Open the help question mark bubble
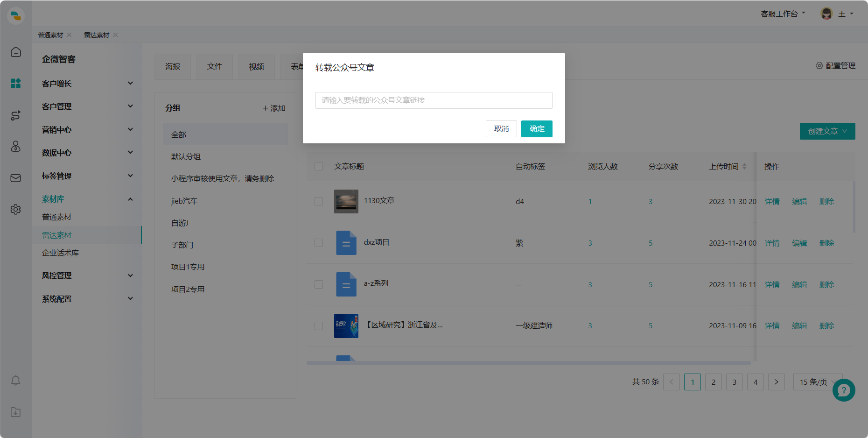Screen dimensions: 868x438 [844, 390]
